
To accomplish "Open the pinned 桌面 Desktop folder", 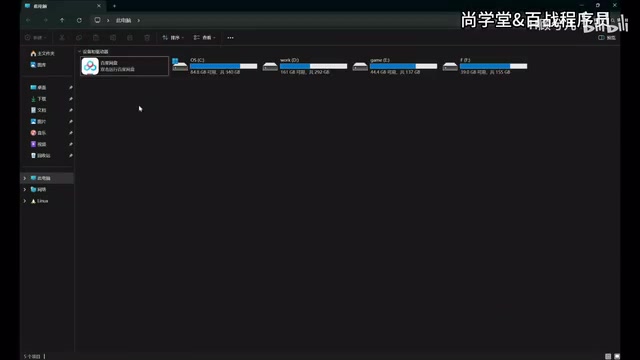I will coord(38,87).
